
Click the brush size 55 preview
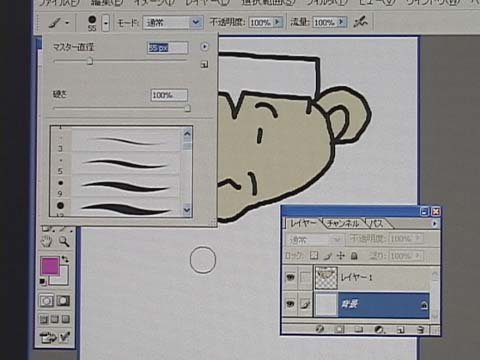[x=92, y=23]
